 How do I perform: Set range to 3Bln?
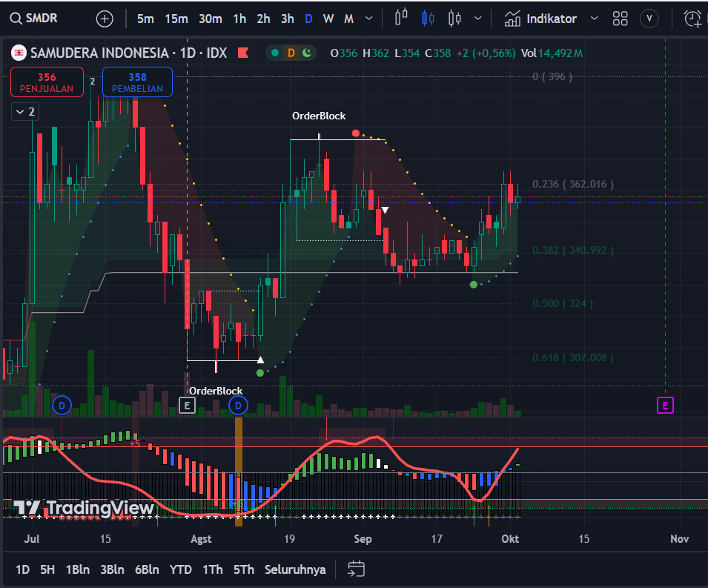point(112,570)
